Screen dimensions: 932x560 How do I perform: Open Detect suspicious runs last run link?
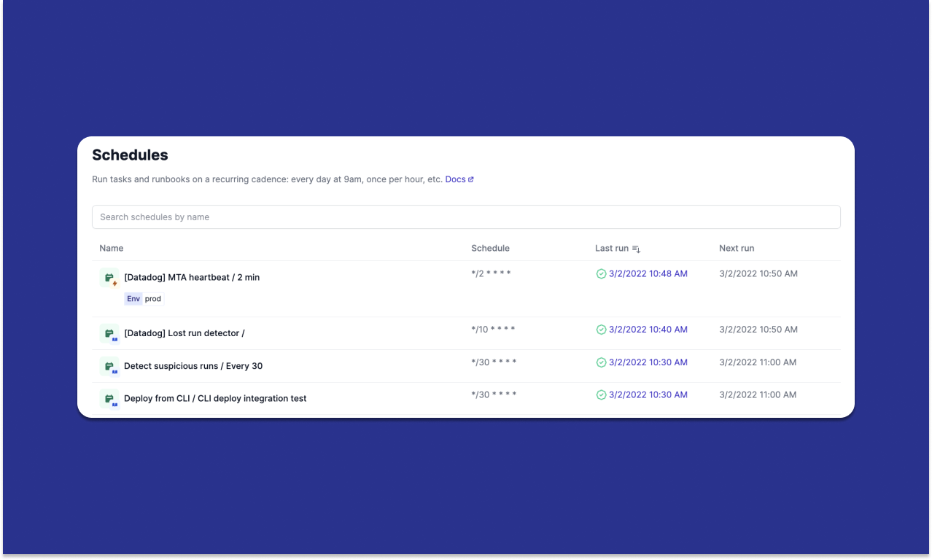click(648, 362)
